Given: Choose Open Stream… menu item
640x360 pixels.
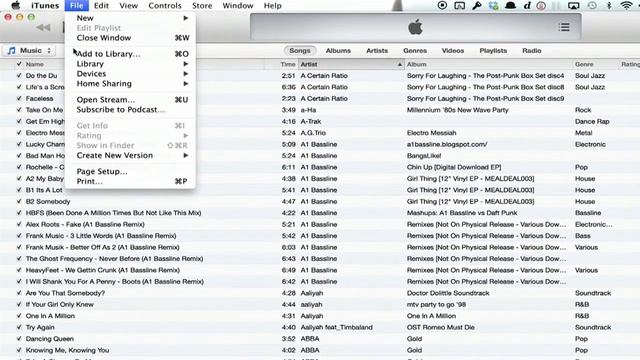Looking at the screenshot, I should click(x=130, y=100).
